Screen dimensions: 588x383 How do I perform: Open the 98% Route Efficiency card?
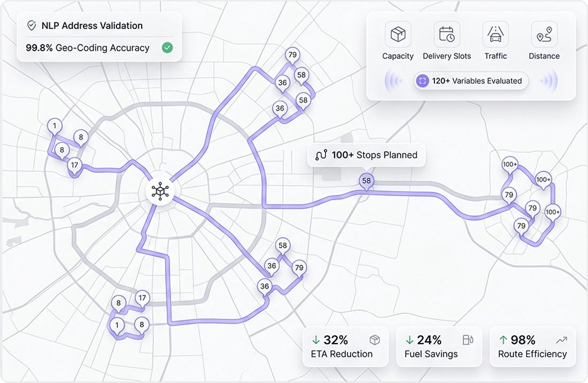[x=532, y=347]
